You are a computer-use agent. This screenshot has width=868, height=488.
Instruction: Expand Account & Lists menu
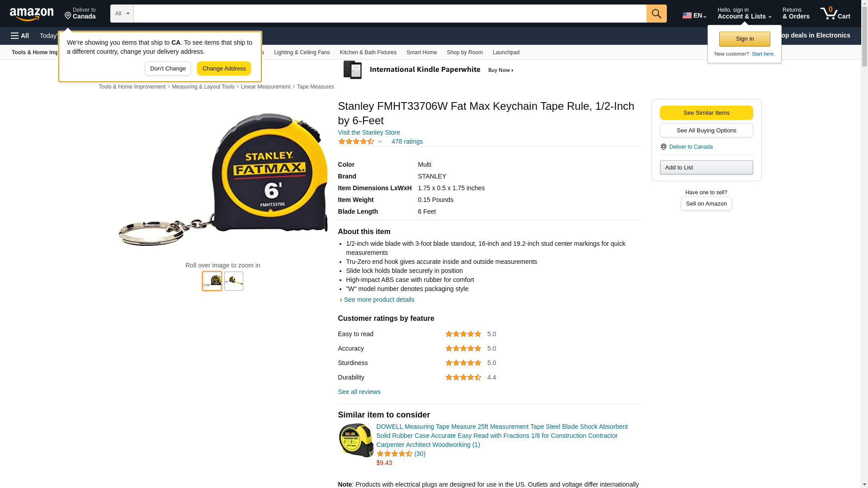click(744, 14)
